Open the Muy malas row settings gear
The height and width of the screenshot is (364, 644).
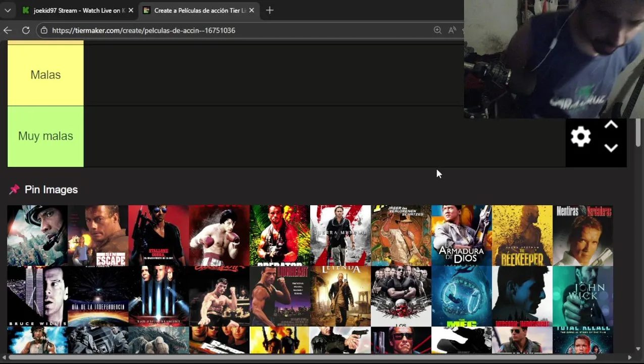click(581, 136)
